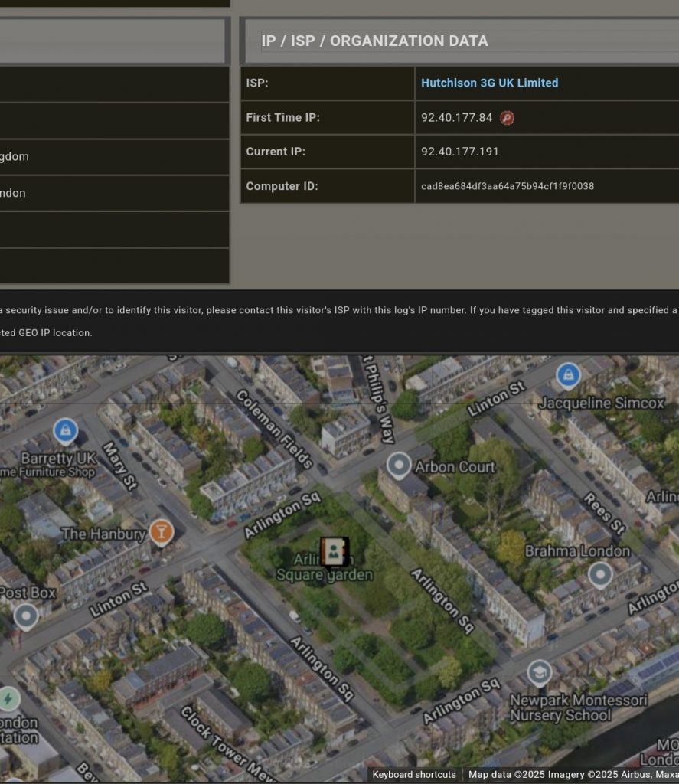The height and width of the screenshot is (784, 679).
Task: Click the green charging station marker
Action: pyautogui.click(x=8, y=698)
